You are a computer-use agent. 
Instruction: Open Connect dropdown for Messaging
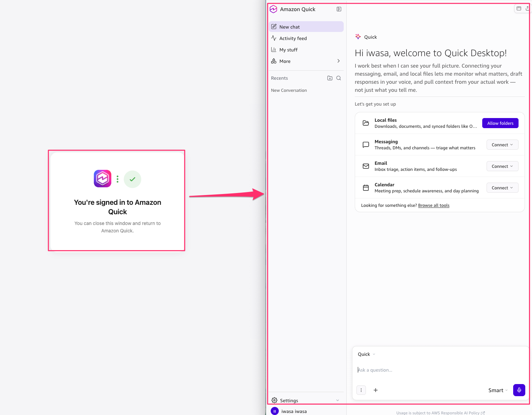coord(502,145)
